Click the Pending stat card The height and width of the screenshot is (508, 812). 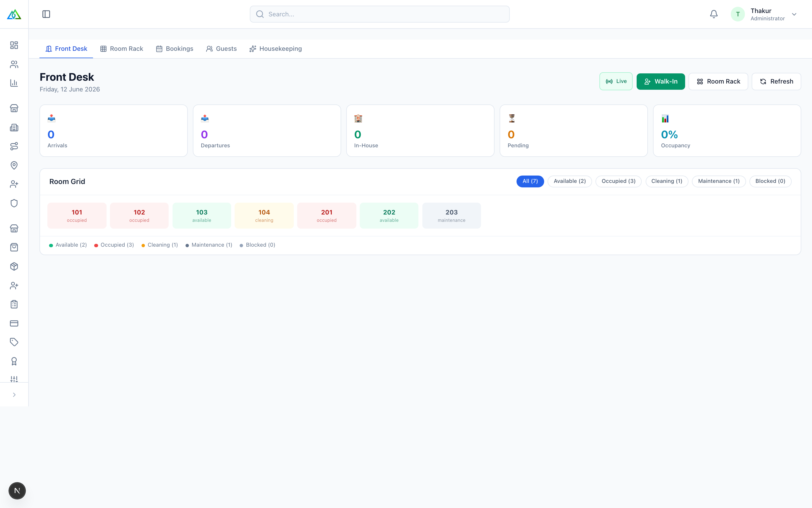573,131
